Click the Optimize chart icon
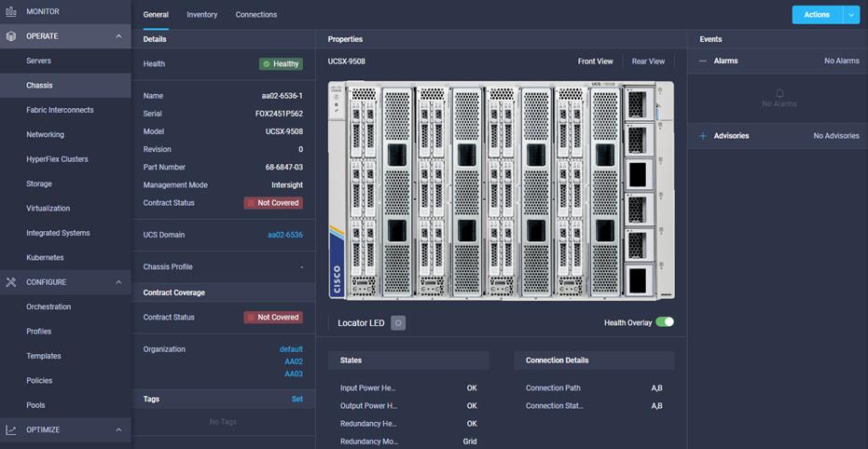 point(11,430)
